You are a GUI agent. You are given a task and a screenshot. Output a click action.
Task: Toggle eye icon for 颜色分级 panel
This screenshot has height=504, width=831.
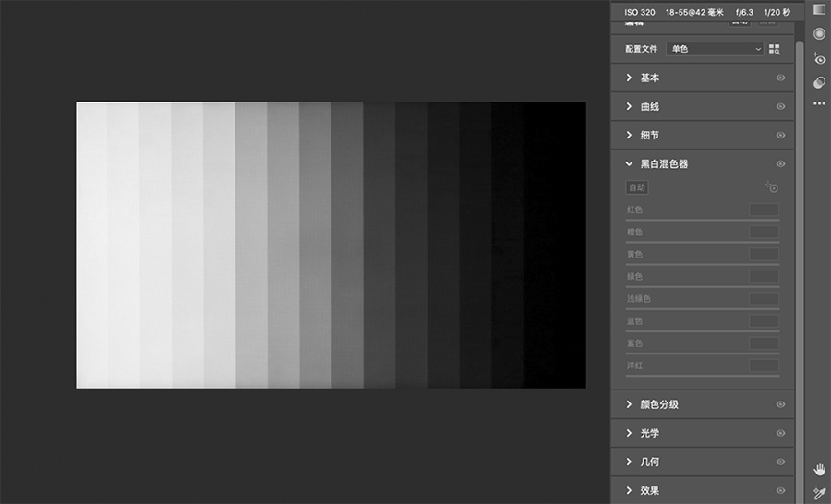(780, 405)
